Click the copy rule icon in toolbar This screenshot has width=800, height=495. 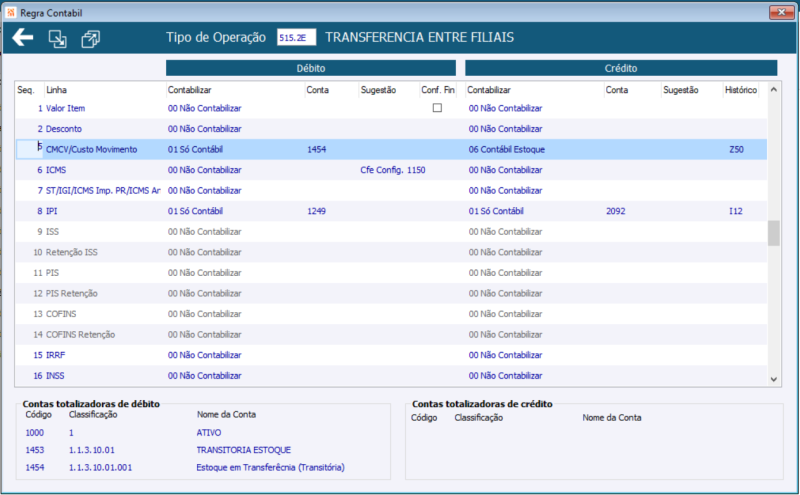click(90, 39)
